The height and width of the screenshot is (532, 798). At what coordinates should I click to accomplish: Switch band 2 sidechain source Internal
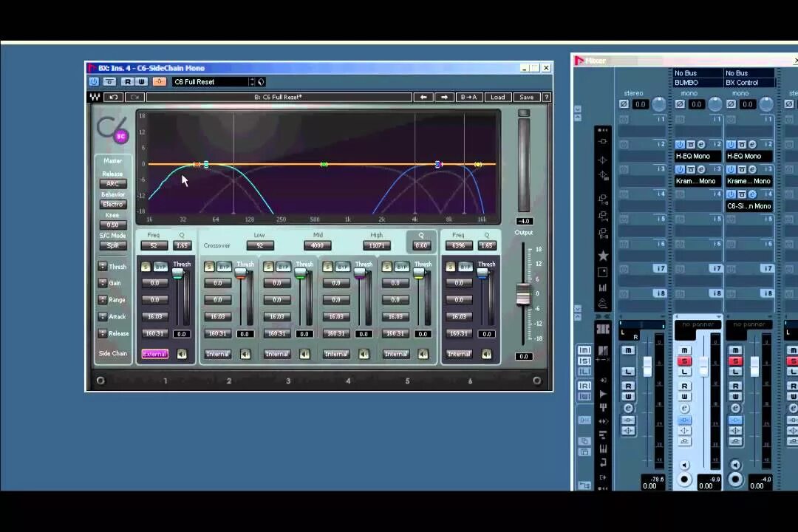click(217, 354)
